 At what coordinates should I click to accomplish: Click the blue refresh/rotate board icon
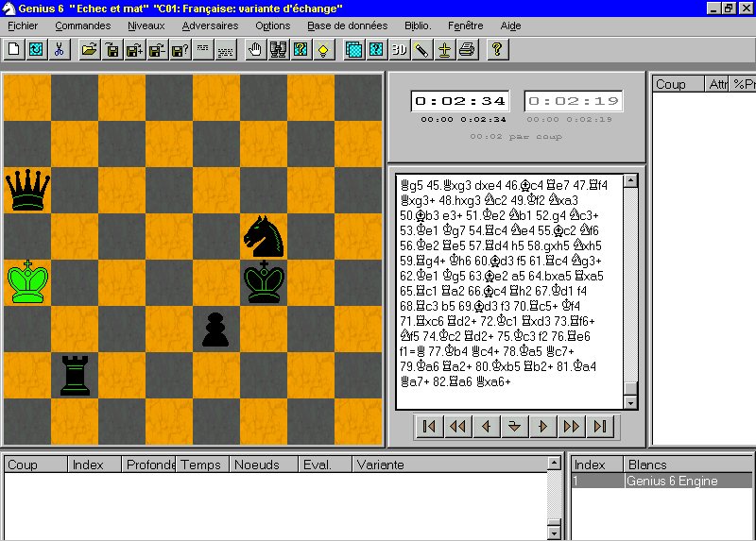(36, 50)
